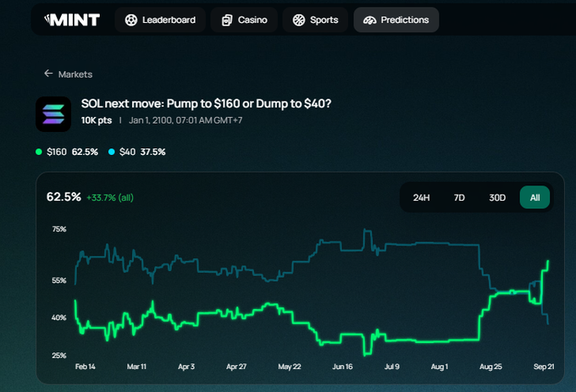Open the Leaderboard tab
576x392 pixels.
click(x=160, y=19)
